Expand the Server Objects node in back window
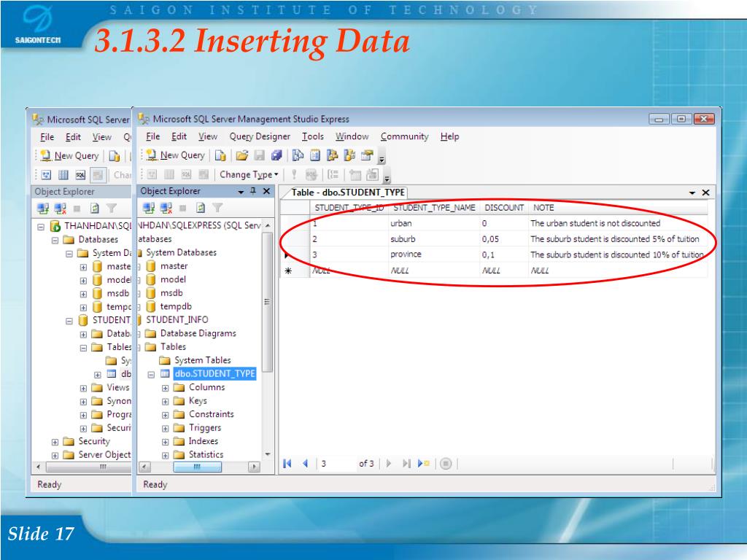The width and height of the screenshot is (747, 560). [55, 455]
